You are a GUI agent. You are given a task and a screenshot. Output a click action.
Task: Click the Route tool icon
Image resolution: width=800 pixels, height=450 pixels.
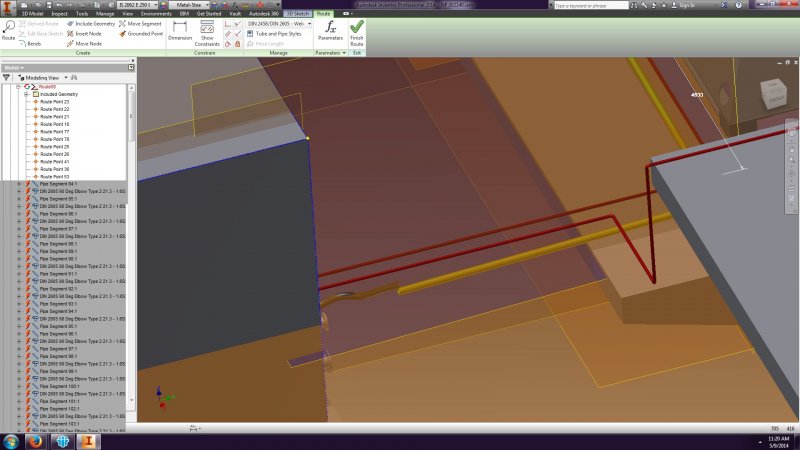pyautogui.click(x=8, y=30)
